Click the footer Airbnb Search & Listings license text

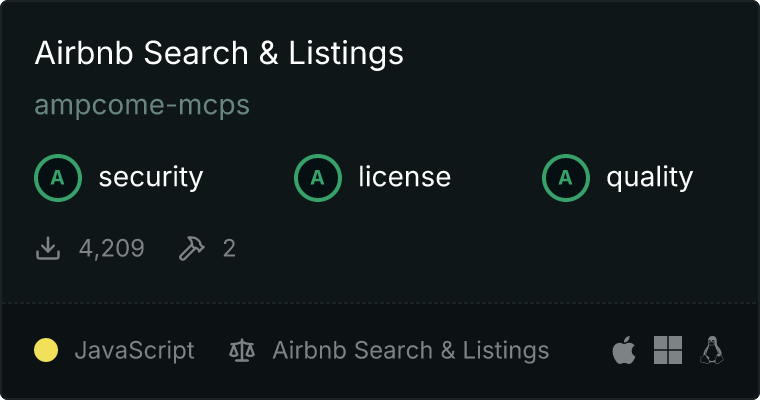point(410,350)
